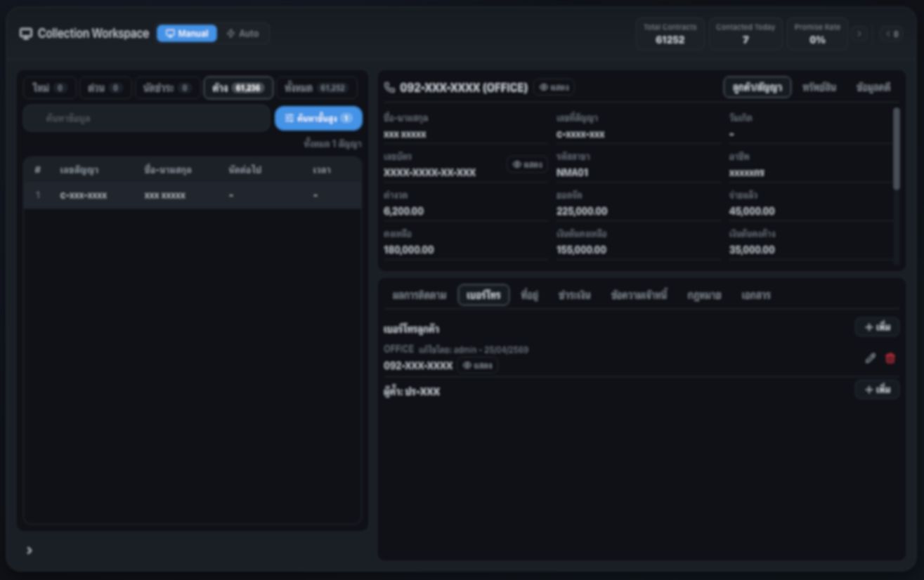The width and height of the screenshot is (924, 580).
Task: Select contract row C-xxx-xxxx in the list
Action: click(x=190, y=195)
